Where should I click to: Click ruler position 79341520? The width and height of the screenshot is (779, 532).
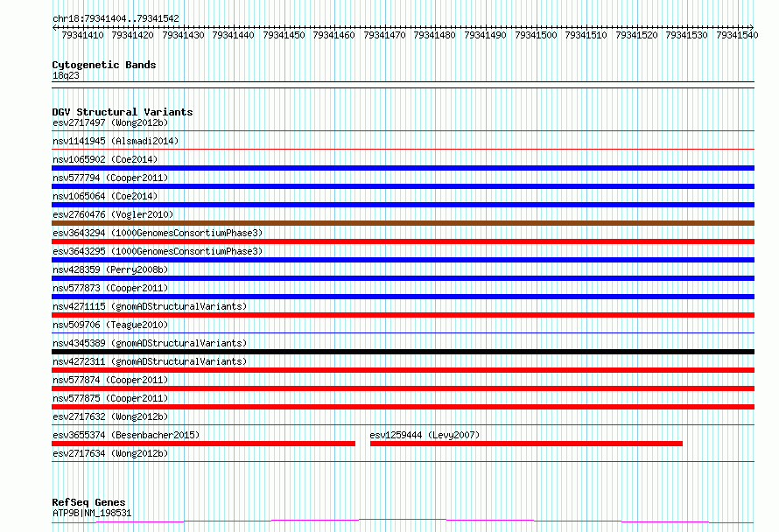coord(637,35)
